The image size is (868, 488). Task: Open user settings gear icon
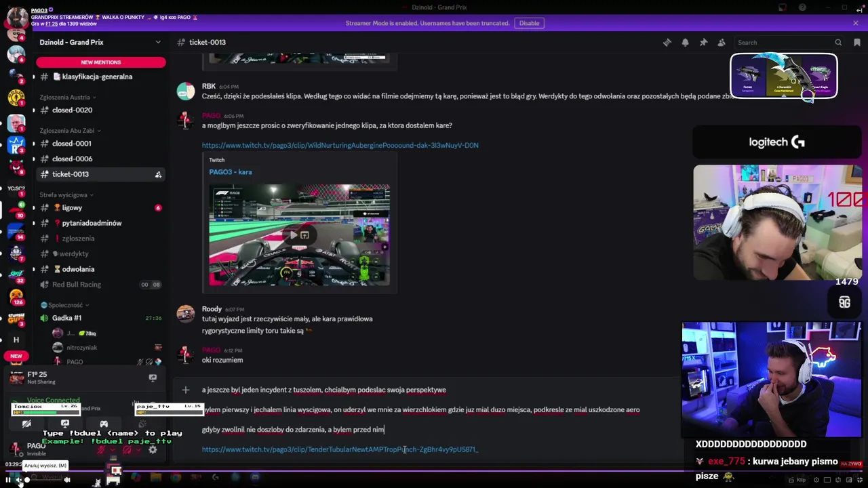153,449
